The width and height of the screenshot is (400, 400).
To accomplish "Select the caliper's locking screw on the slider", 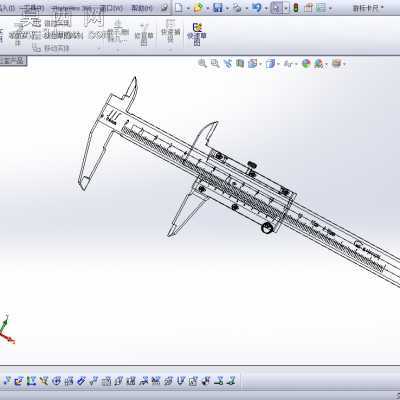I will point(251,165).
